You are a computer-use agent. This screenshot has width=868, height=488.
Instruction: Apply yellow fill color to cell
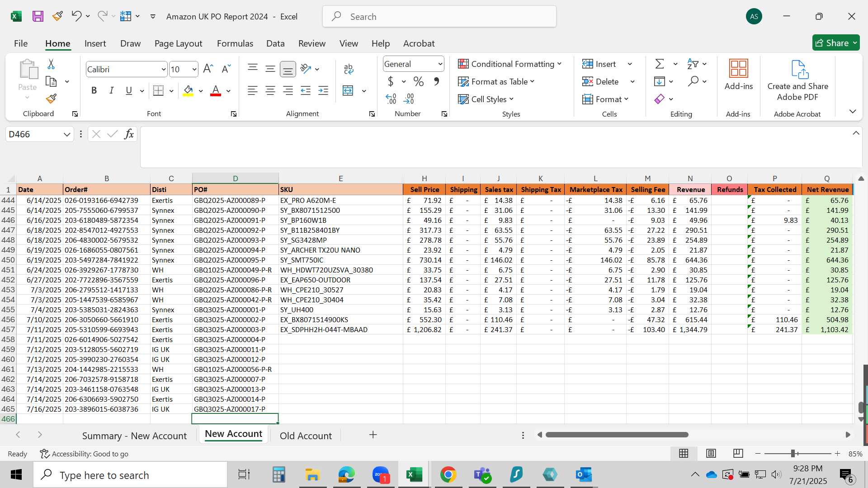(x=189, y=91)
